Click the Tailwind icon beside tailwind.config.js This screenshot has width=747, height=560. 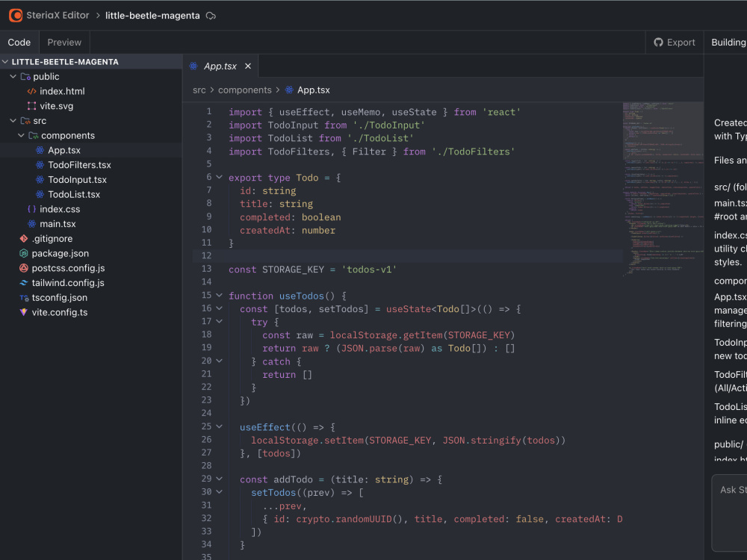tap(24, 283)
